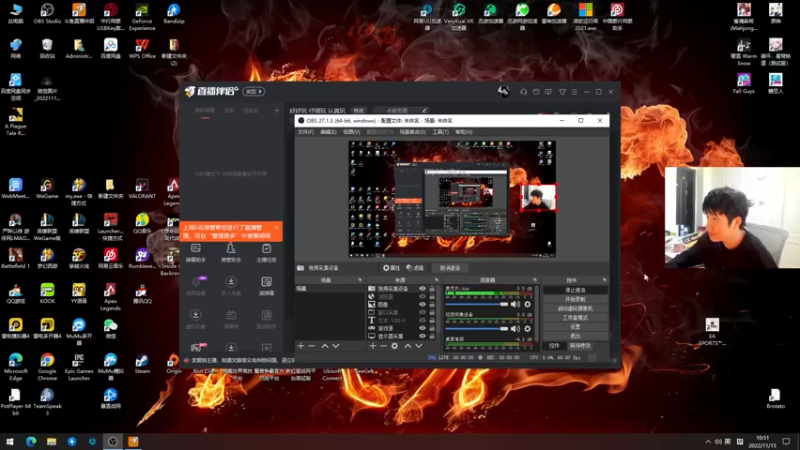Toggle visibility of 窗口采集 source

422,312
